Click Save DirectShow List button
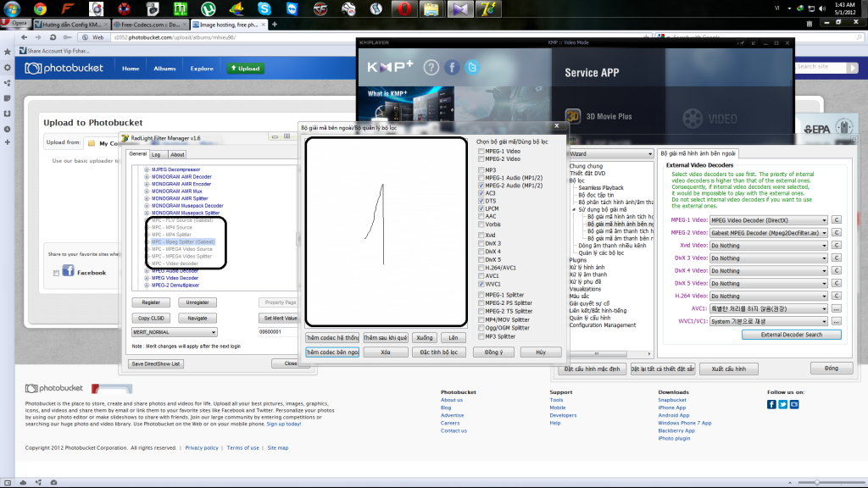Image resolution: width=868 pixels, height=488 pixels. [156, 364]
